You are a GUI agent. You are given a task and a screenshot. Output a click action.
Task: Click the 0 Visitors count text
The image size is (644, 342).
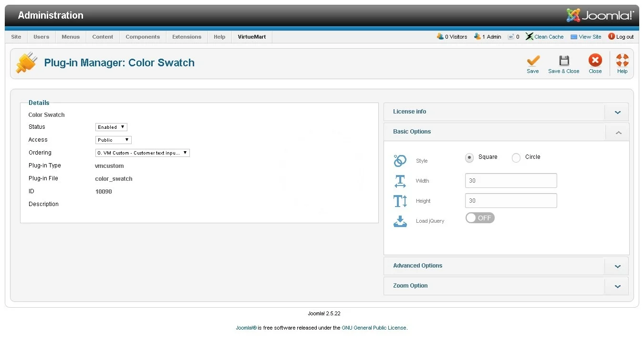[x=456, y=37]
